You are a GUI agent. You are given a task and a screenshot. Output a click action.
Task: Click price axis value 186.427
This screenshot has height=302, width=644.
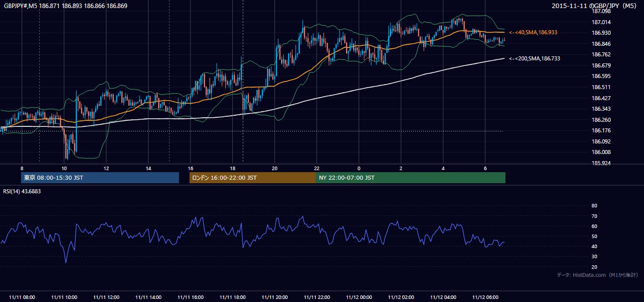tap(601, 98)
